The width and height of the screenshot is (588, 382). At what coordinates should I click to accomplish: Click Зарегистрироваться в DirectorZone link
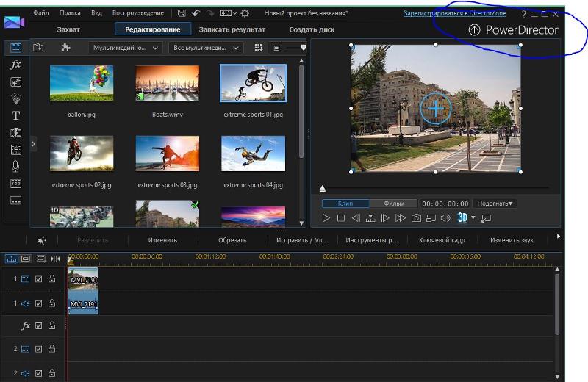tap(454, 13)
